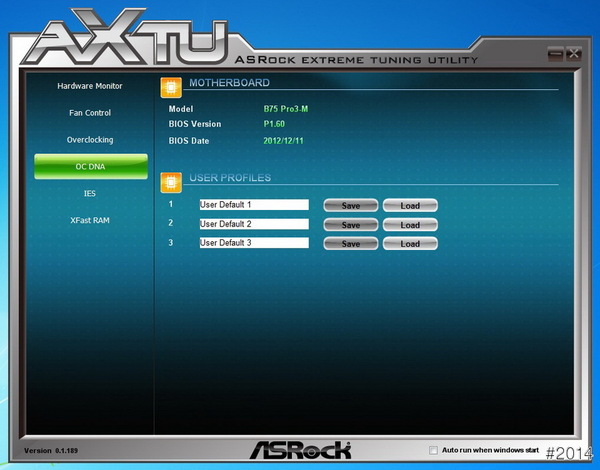Edit the User Default 2 name field
The image size is (600, 470).
254,224
